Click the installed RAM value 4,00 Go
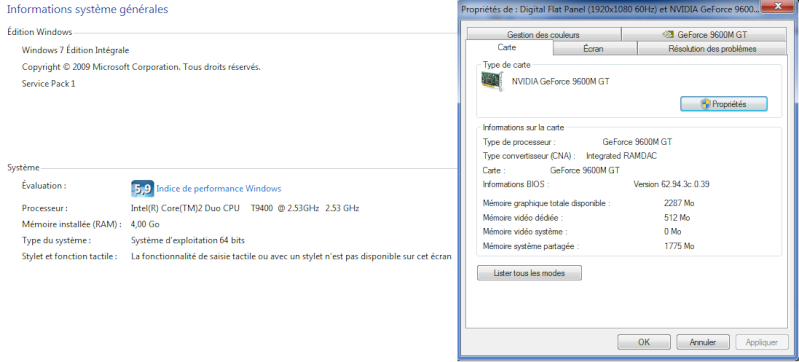799x362 pixels. 145,224
